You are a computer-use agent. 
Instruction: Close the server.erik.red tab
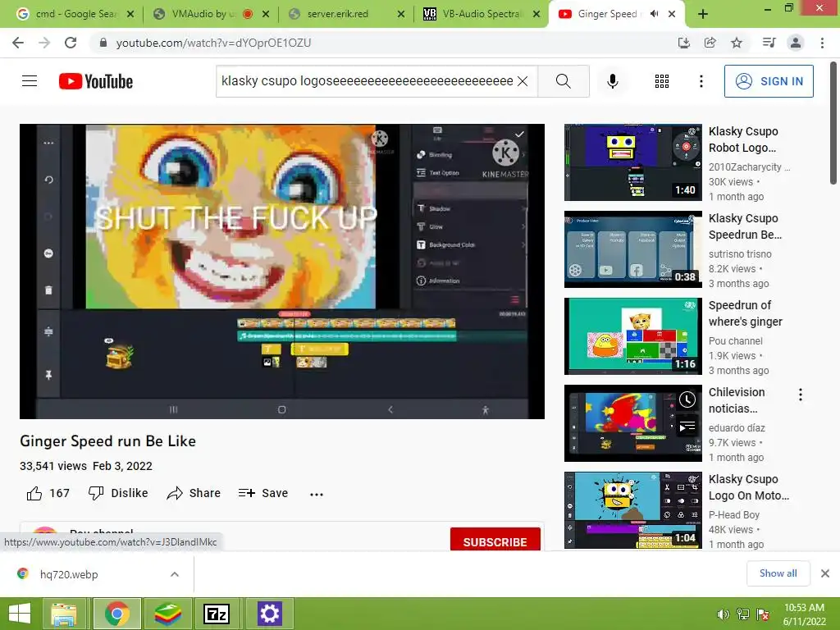[400, 15]
